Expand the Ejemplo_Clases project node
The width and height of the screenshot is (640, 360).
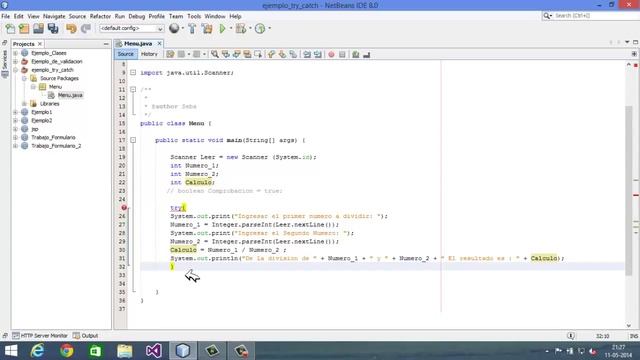[x=16, y=53]
